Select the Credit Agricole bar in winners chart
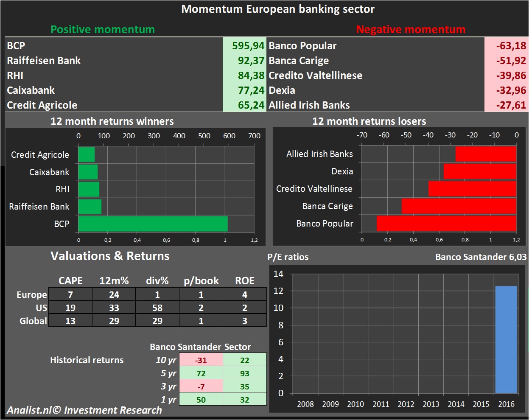 click(87, 154)
